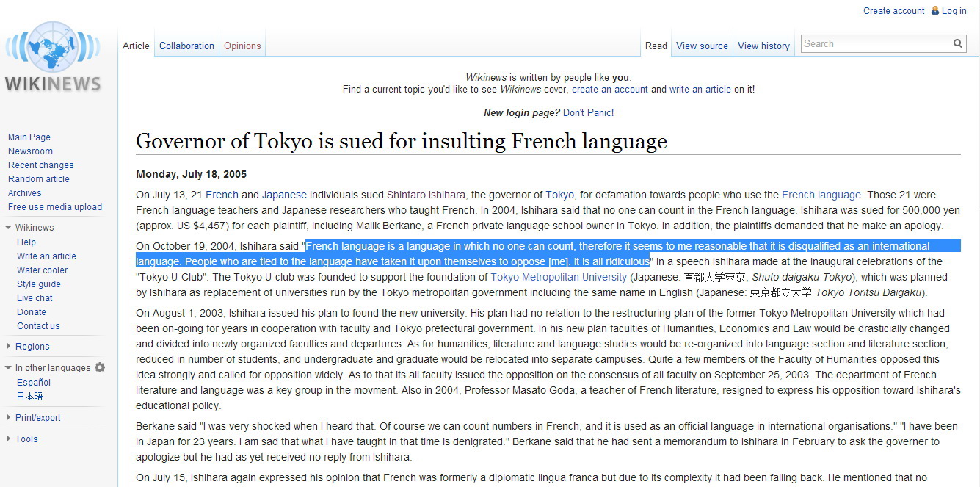Open the French link in first paragraph

pyautogui.click(x=222, y=195)
